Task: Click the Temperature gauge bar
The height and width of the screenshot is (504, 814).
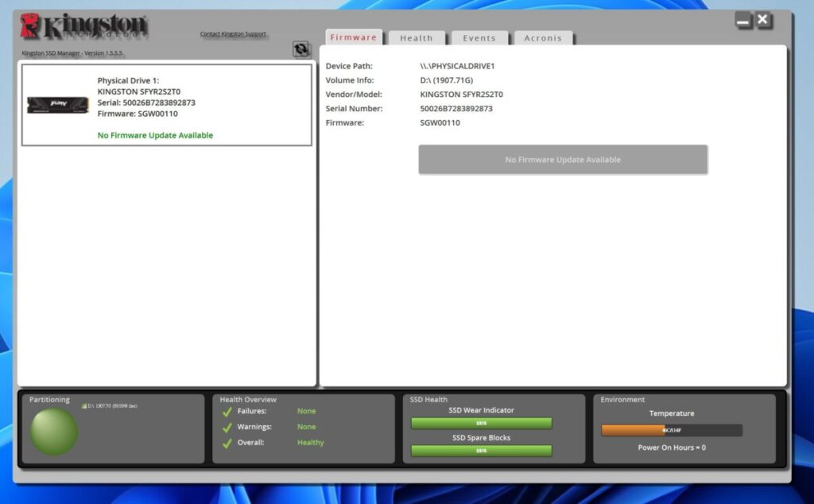Action: pos(672,430)
